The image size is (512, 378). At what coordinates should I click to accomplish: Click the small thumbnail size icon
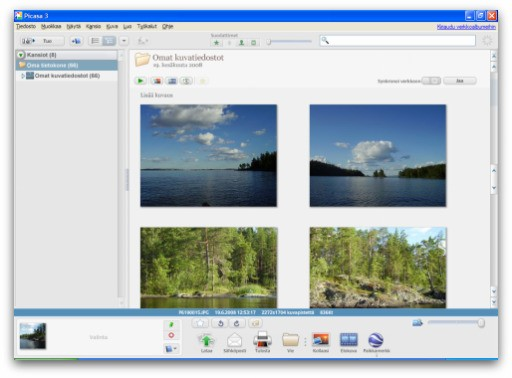pyautogui.click(x=417, y=323)
